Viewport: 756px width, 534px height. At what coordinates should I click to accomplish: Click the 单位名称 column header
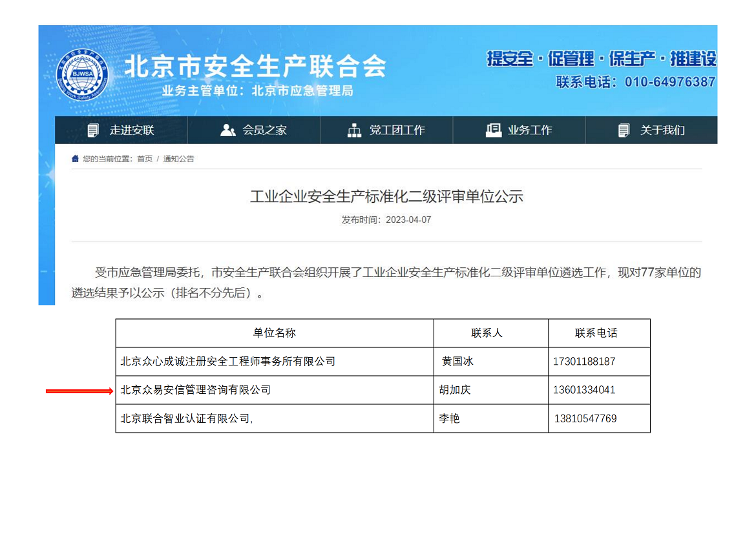(275, 333)
